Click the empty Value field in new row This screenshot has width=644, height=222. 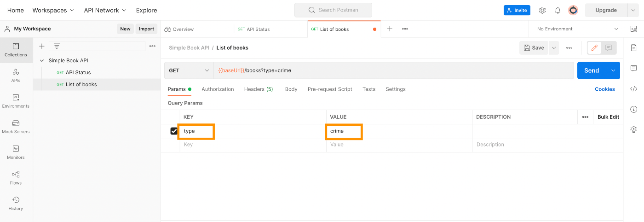coord(399,145)
